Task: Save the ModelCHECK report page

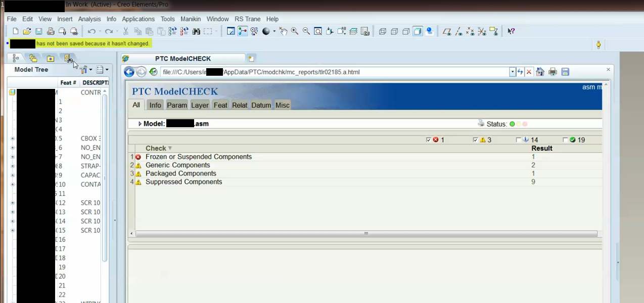Action: point(565,72)
